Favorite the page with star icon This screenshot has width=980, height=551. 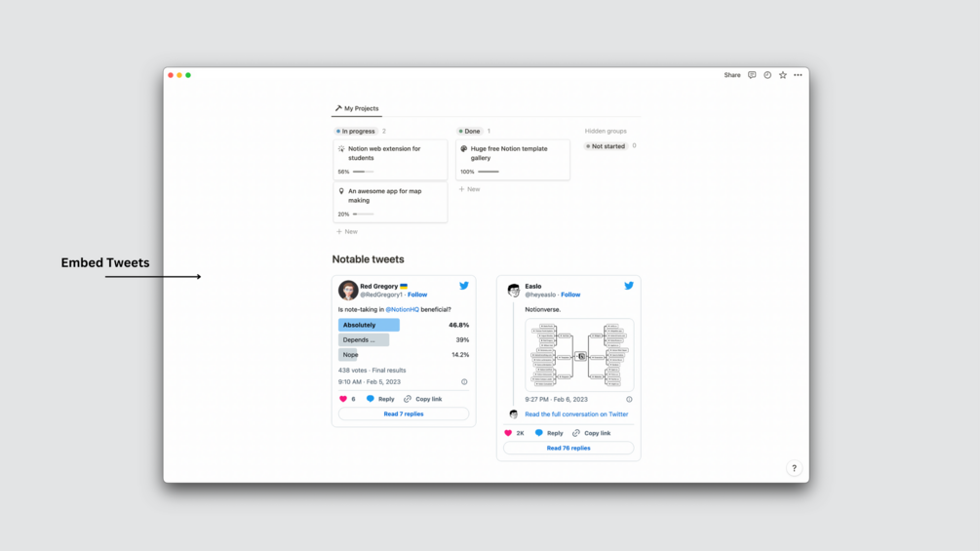pos(782,75)
